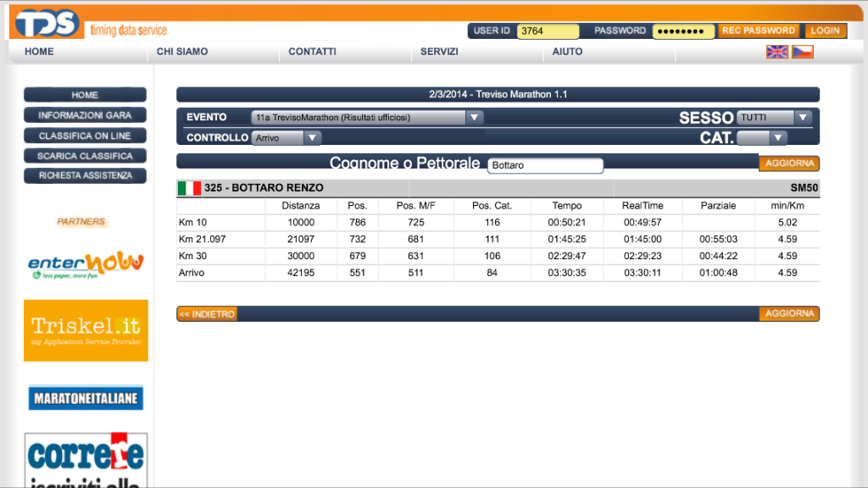Select the runner name '325 - BOTTARO RENZO'
Viewport: 868px width, 488px height.
coord(264,188)
